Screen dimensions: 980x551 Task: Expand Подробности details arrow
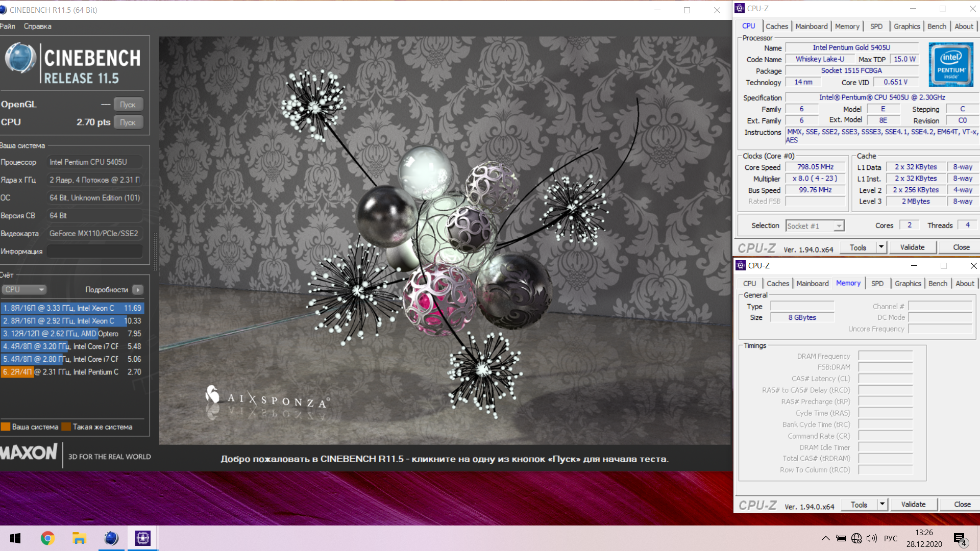coord(138,290)
